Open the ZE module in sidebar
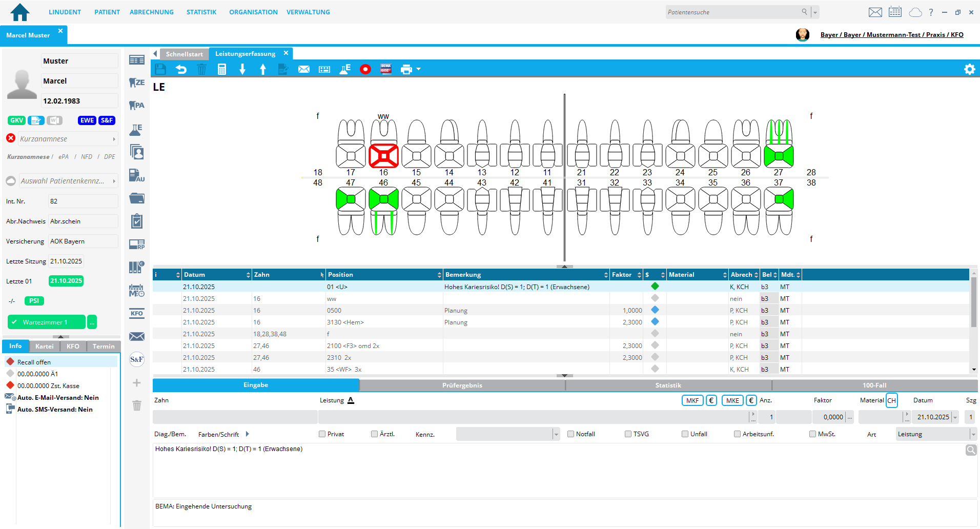 pyautogui.click(x=137, y=83)
